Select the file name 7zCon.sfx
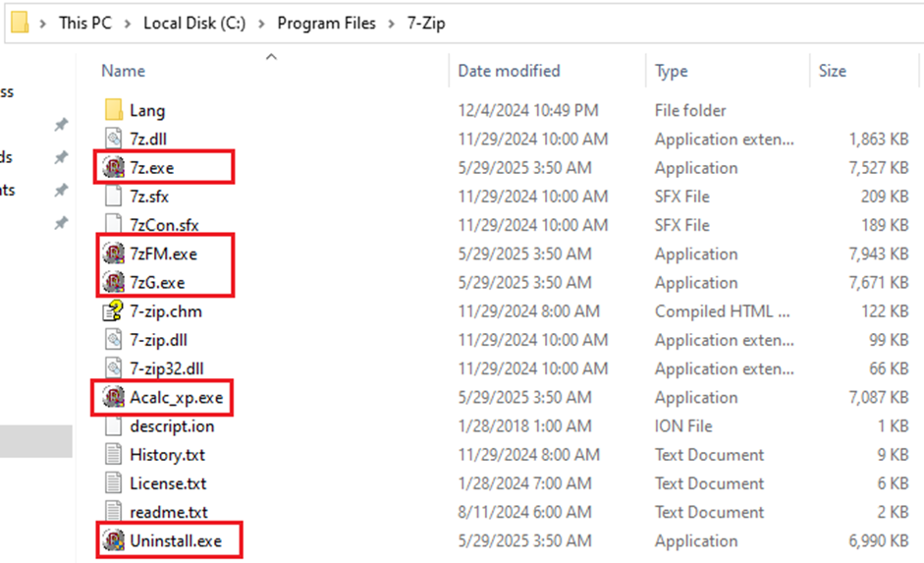 pyautogui.click(x=164, y=225)
